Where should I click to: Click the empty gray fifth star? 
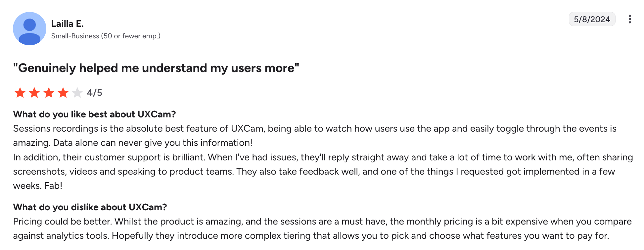point(77,93)
